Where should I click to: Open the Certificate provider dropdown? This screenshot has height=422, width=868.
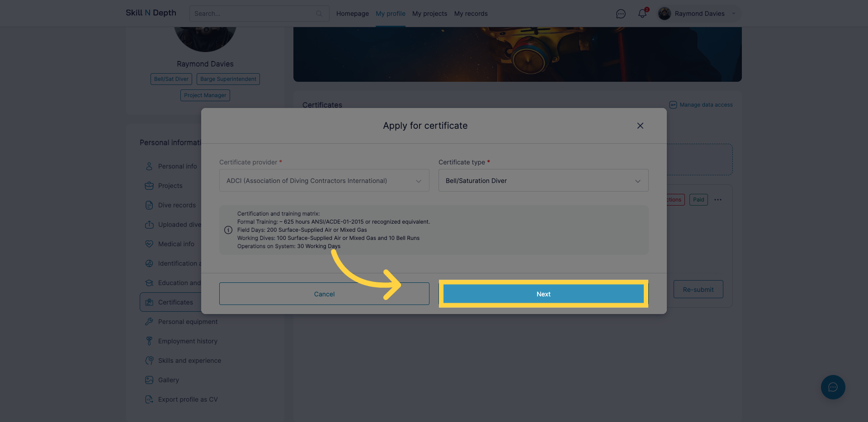[324, 181]
